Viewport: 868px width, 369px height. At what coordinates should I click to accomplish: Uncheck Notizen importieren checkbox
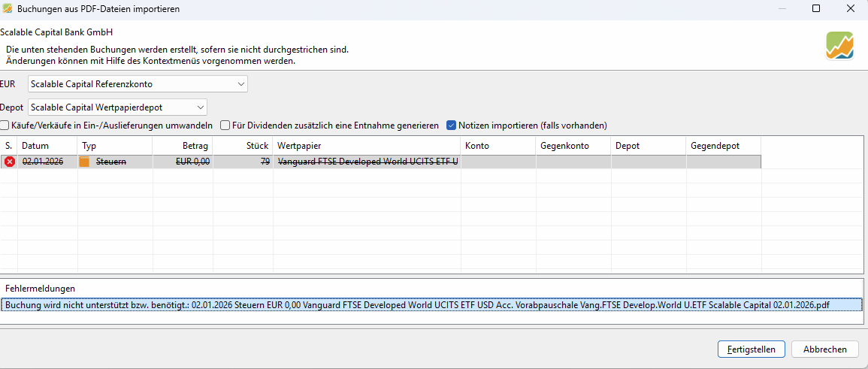point(452,126)
